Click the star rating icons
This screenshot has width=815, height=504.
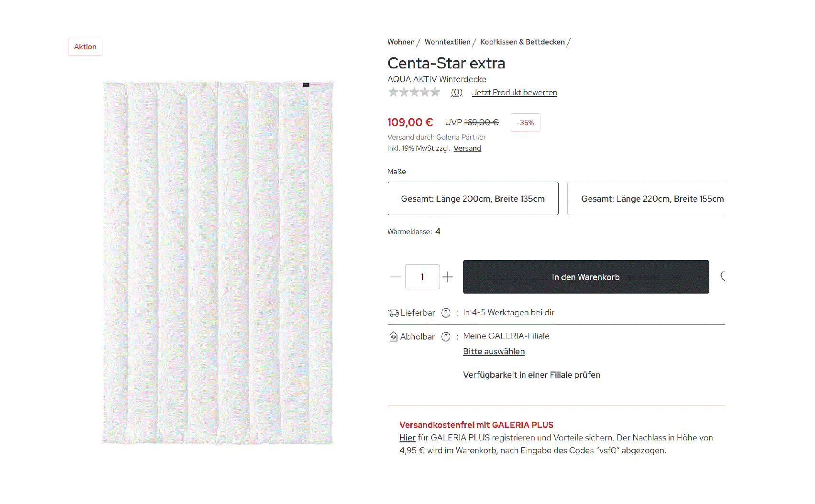(x=414, y=92)
